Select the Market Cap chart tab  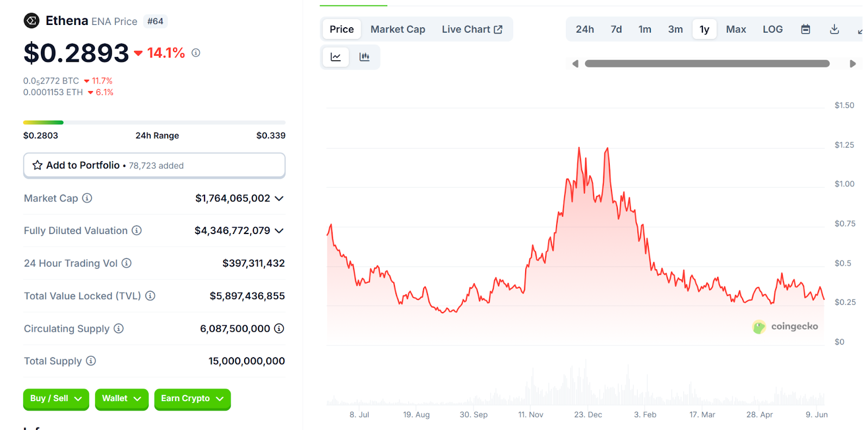[x=398, y=29]
